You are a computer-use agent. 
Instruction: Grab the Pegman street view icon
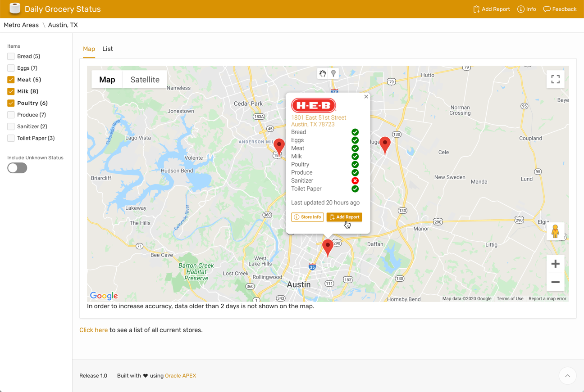point(555,230)
